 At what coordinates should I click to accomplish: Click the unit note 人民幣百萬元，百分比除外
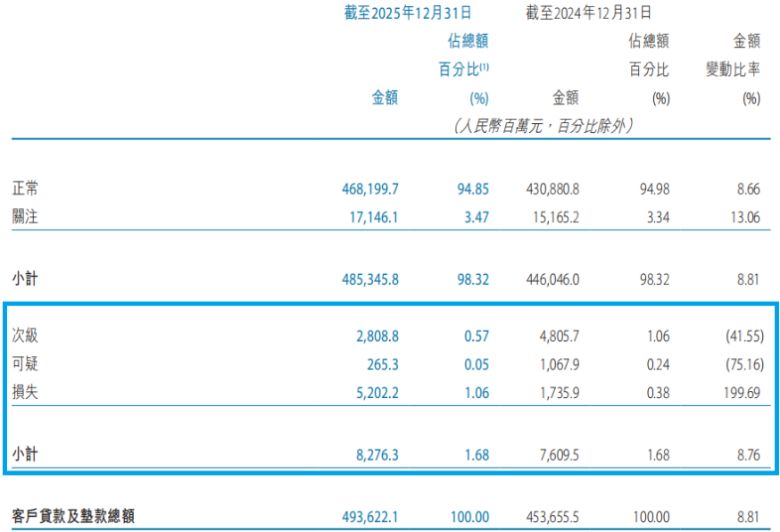(x=544, y=126)
